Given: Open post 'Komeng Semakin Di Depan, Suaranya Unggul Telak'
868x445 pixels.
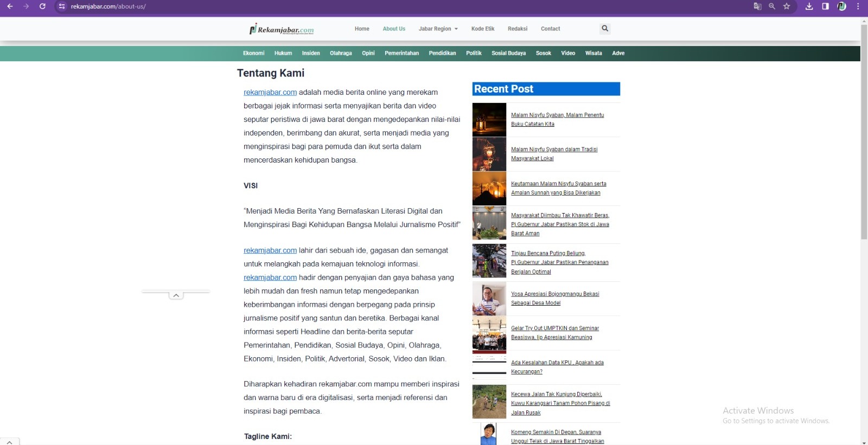Looking at the screenshot, I should pos(557,436).
